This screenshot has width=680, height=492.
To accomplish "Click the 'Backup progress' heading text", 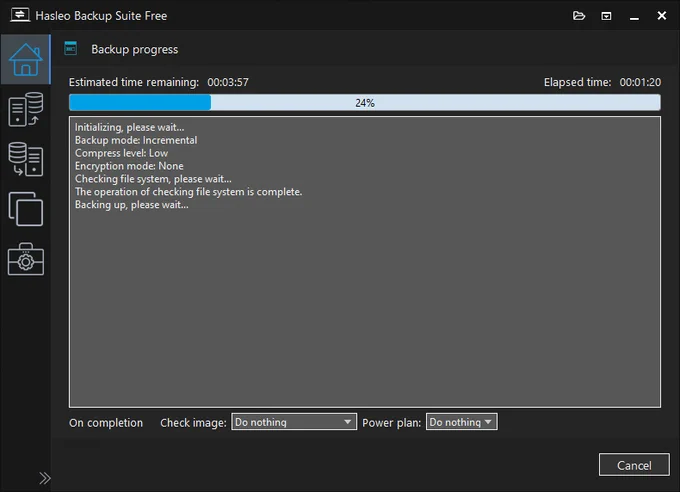I will (134, 49).
